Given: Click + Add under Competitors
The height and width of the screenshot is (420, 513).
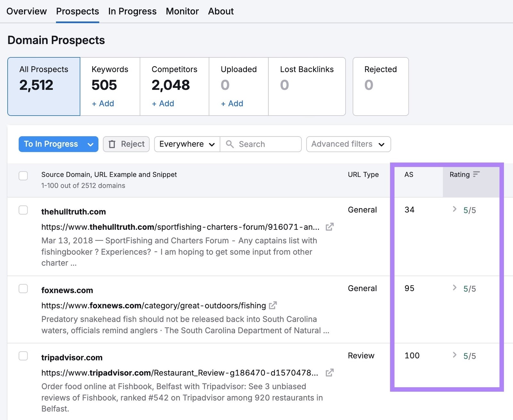Looking at the screenshot, I should (x=163, y=103).
